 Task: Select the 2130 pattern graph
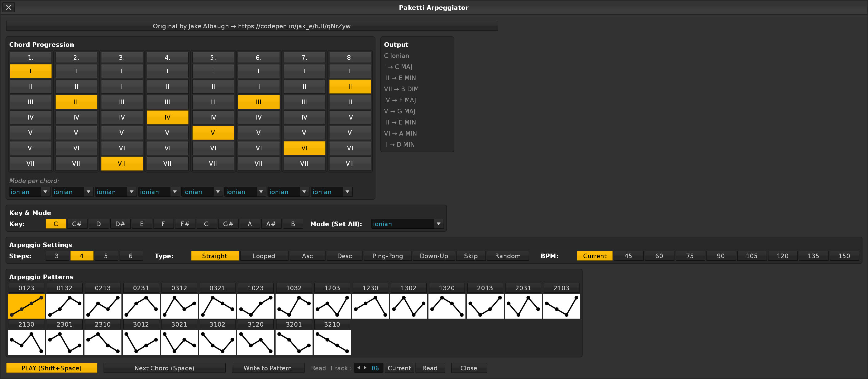pyautogui.click(x=26, y=342)
